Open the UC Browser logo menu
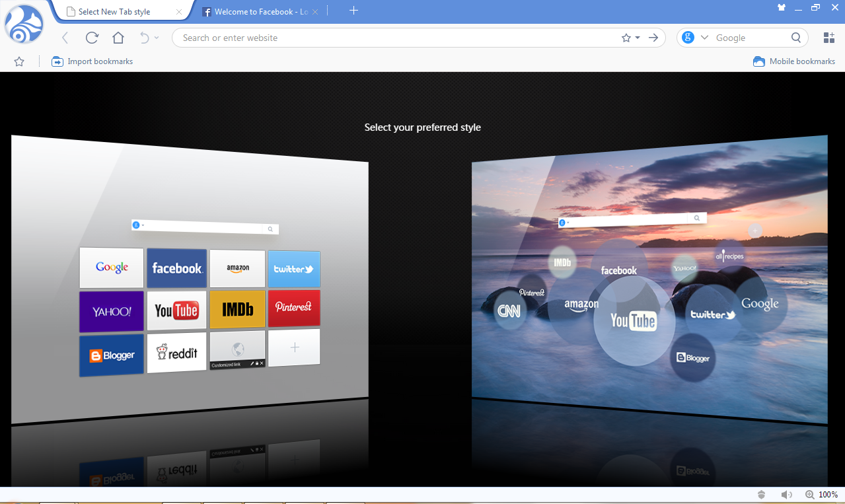The image size is (845, 504). click(x=24, y=24)
